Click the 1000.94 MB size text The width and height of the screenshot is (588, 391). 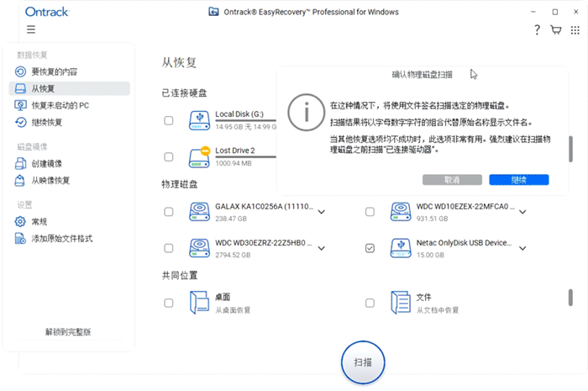234,163
